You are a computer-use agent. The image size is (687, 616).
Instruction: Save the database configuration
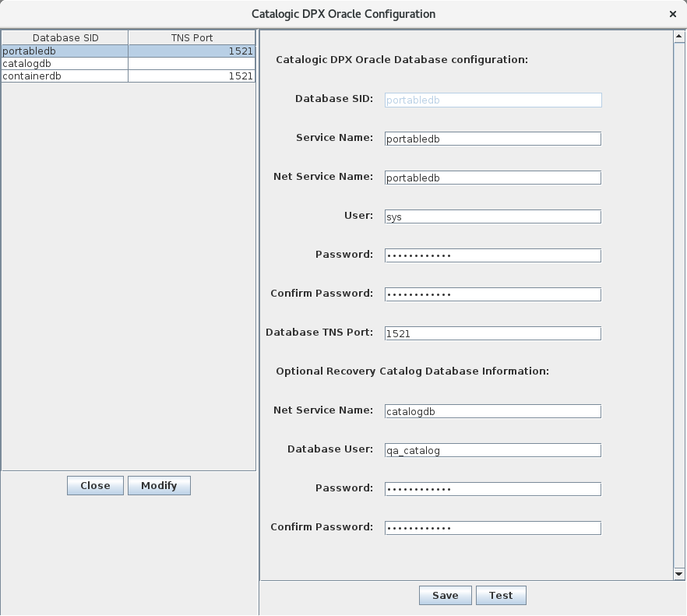point(445,596)
